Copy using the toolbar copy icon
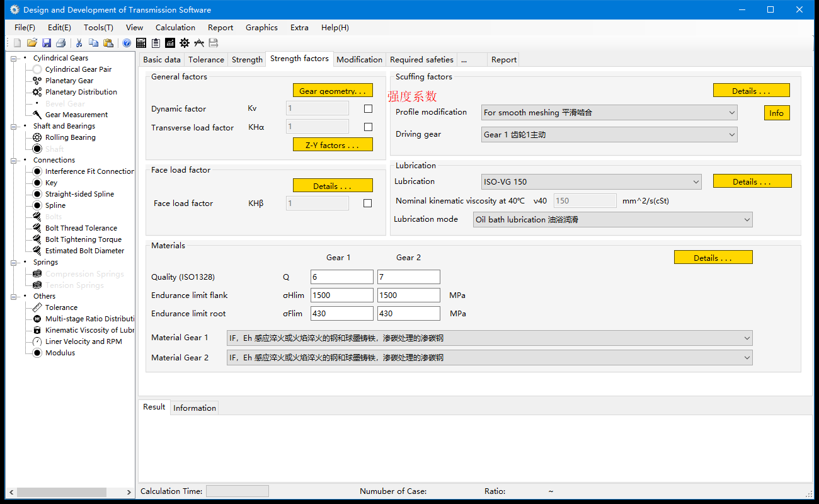819x504 pixels. pos(93,43)
